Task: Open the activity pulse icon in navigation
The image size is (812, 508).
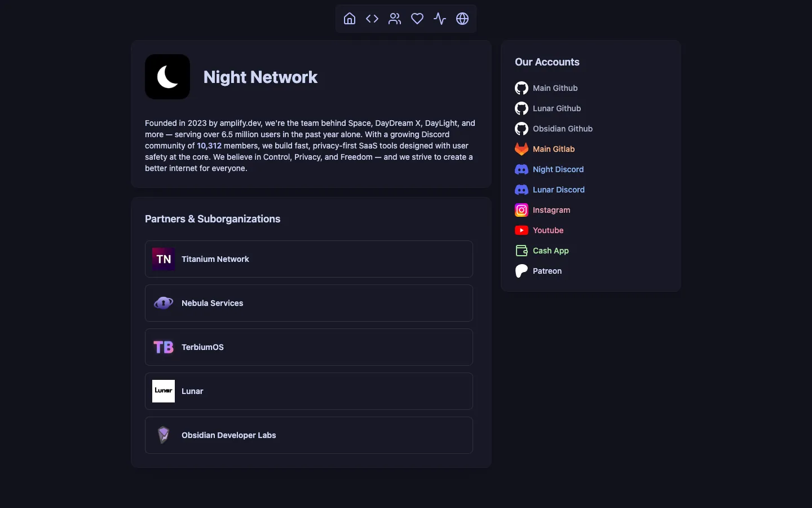Action: [x=440, y=19]
